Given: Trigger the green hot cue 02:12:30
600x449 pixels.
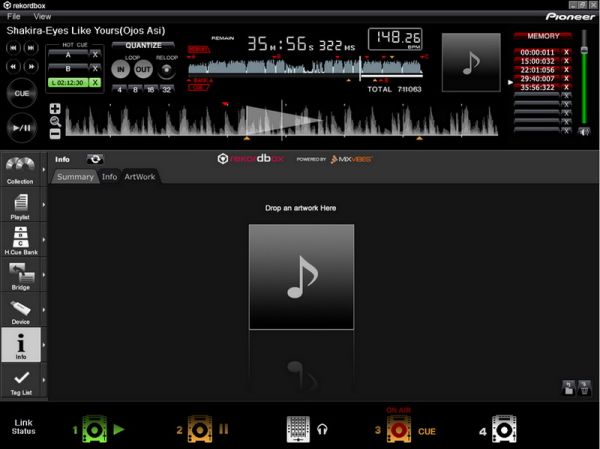Looking at the screenshot, I should tap(68, 83).
